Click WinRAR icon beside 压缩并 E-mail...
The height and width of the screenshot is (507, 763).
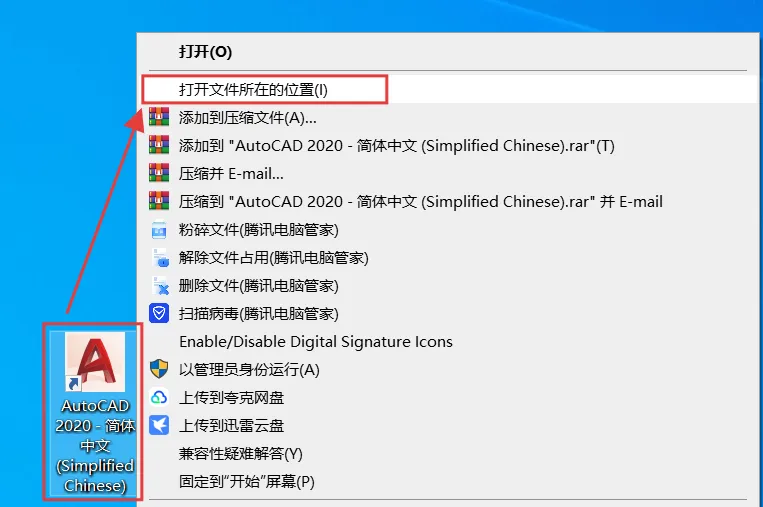click(159, 173)
